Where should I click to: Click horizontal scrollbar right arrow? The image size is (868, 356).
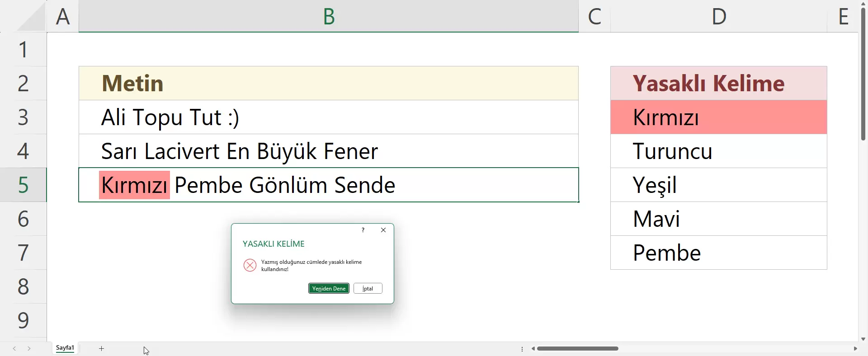(x=855, y=349)
